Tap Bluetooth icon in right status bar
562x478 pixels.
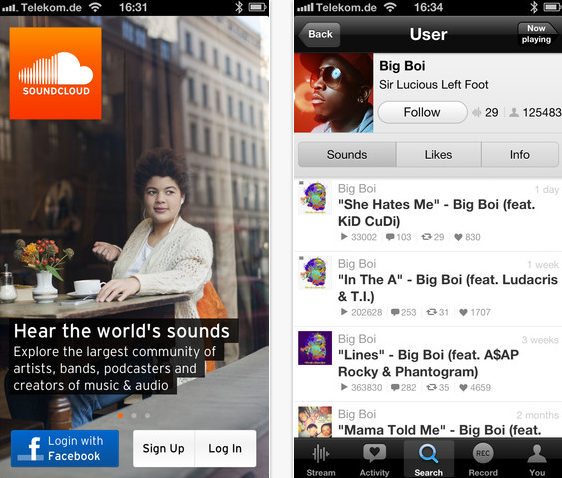[x=534, y=7]
